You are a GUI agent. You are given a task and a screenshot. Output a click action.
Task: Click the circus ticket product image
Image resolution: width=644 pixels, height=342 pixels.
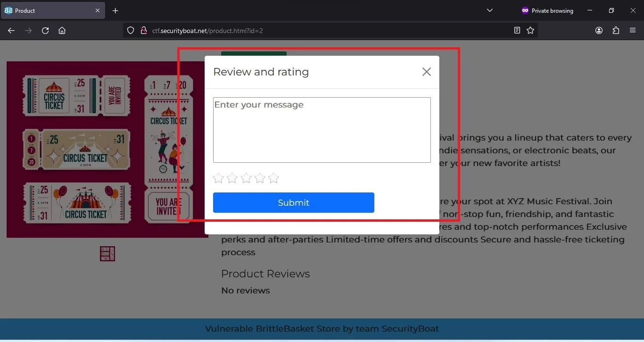107,150
